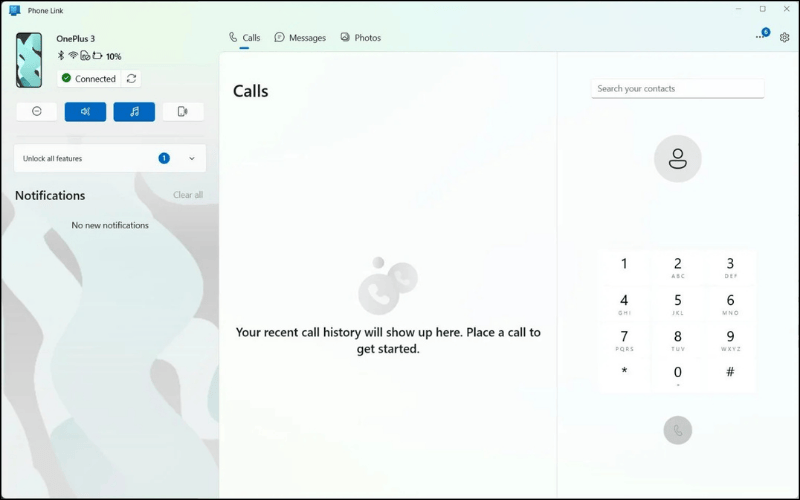800x500 pixels.
Task: Click the blue notification count badge in Unlock all features
Action: pyautogui.click(x=164, y=158)
